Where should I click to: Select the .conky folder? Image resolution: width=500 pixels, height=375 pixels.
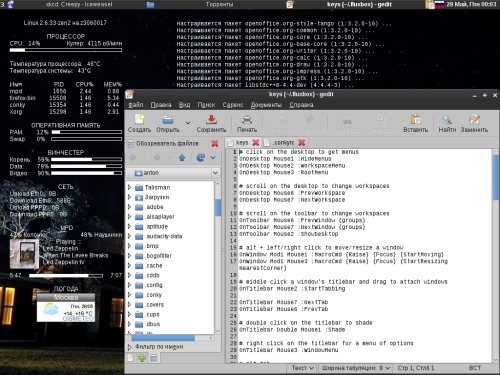[154, 295]
